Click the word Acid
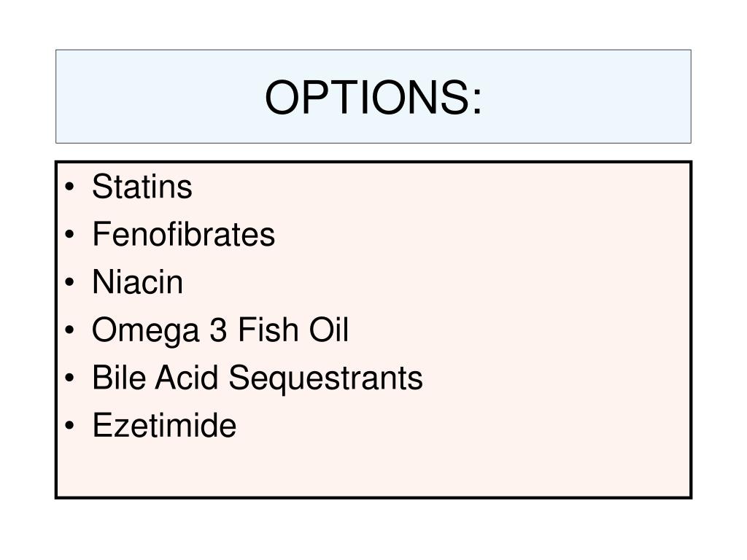This screenshot has width=747, height=560. point(187,378)
